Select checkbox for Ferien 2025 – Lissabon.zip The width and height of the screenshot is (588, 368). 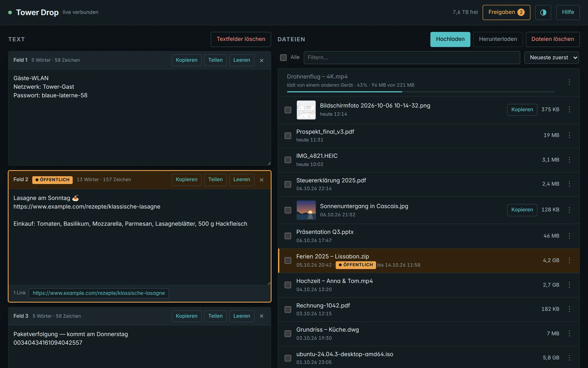[288, 261]
